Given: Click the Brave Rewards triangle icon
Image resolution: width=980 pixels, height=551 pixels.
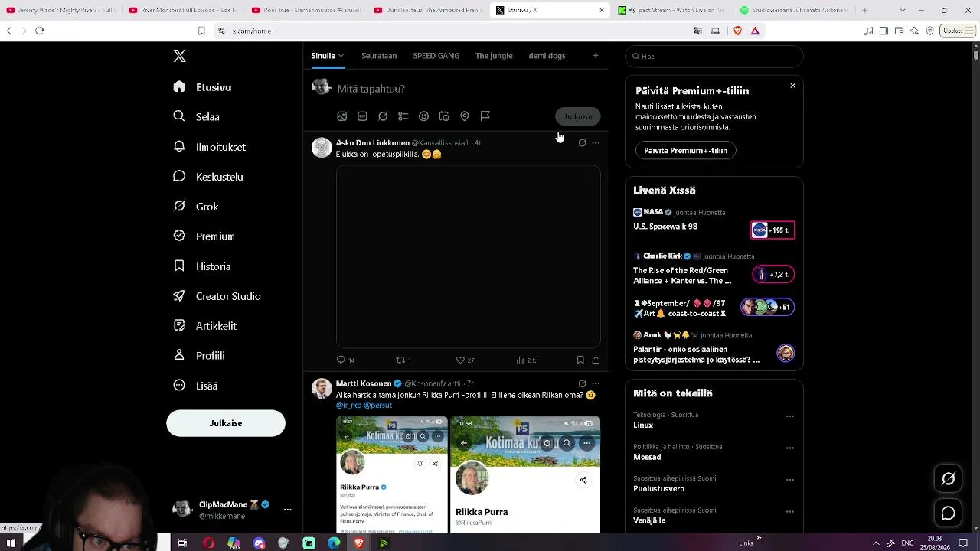Looking at the screenshot, I should coord(755,31).
